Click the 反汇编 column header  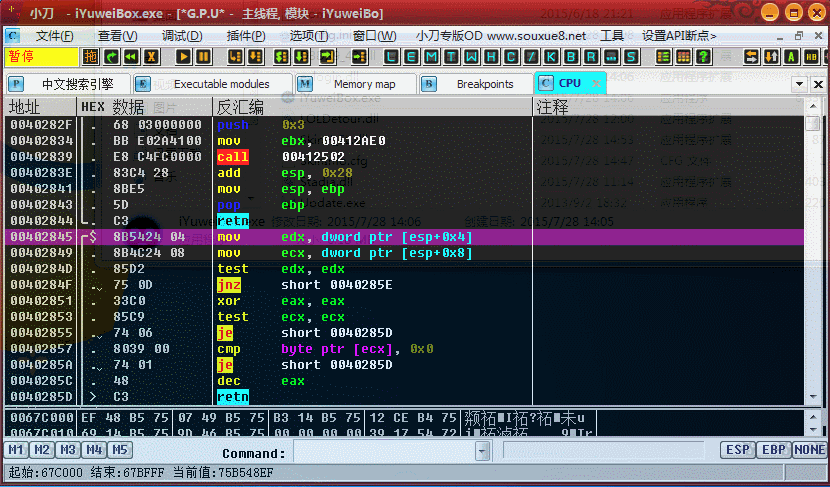[373, 107]
